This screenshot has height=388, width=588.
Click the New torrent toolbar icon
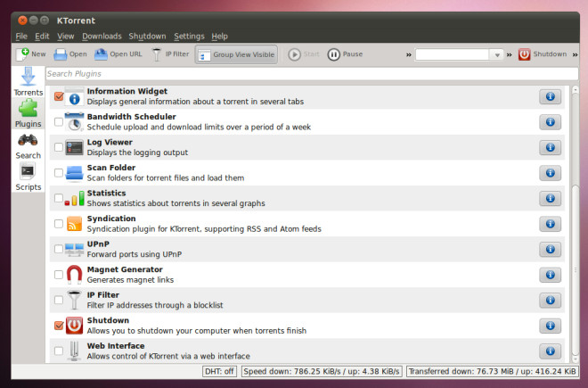click(x=22, y=54)
